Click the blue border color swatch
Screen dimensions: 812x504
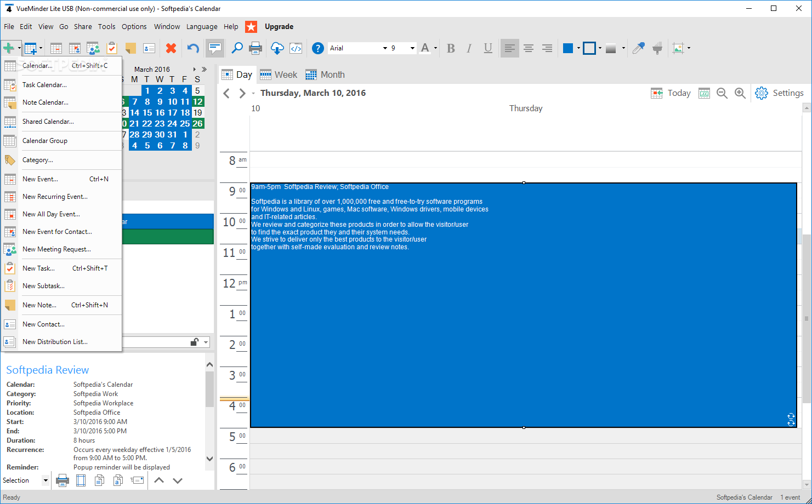[589, 48]
